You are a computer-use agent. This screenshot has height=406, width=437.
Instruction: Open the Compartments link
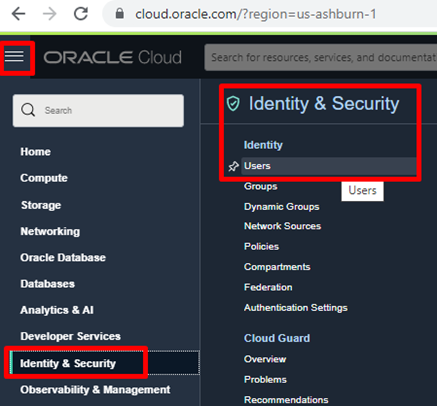point(277,267)
